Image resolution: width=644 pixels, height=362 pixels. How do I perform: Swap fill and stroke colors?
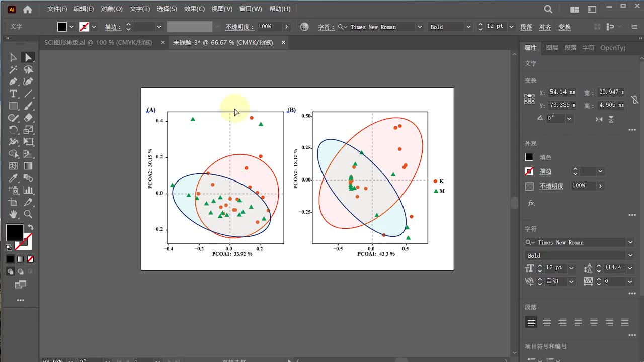pyautogui.click(x=31, y=227)
